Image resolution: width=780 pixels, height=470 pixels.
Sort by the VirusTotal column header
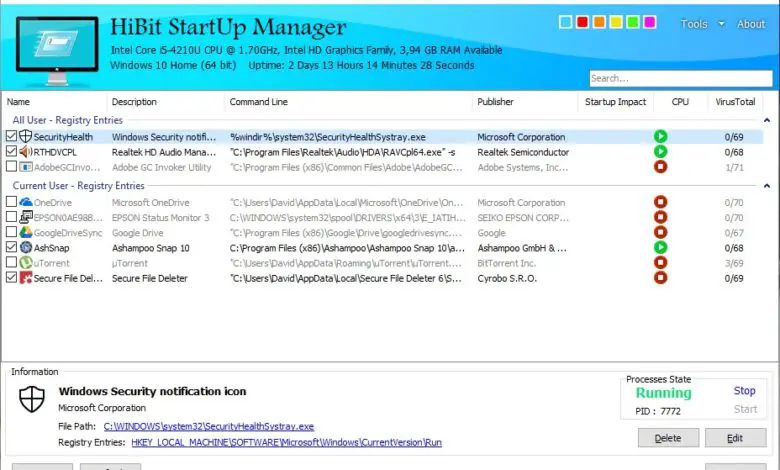(735, 101)
